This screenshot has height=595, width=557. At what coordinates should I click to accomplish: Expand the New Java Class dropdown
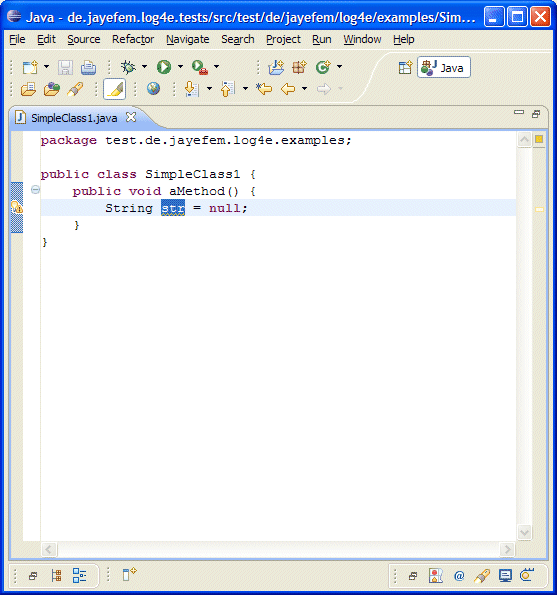339,67
